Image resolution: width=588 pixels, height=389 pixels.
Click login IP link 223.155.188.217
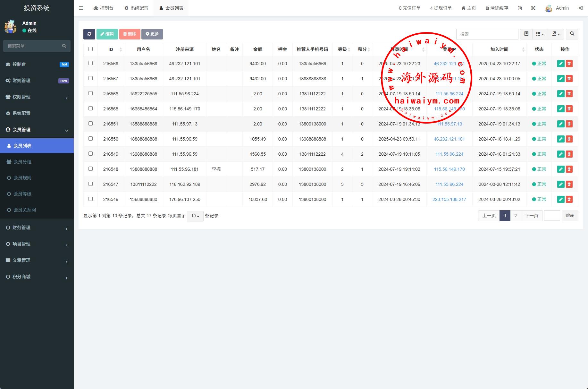[x=449, y=199]
